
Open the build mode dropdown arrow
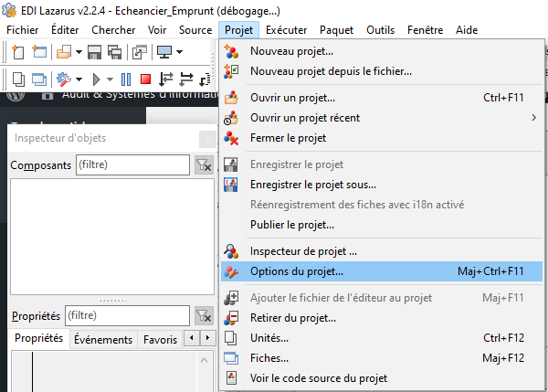click(x=79, y=79)
